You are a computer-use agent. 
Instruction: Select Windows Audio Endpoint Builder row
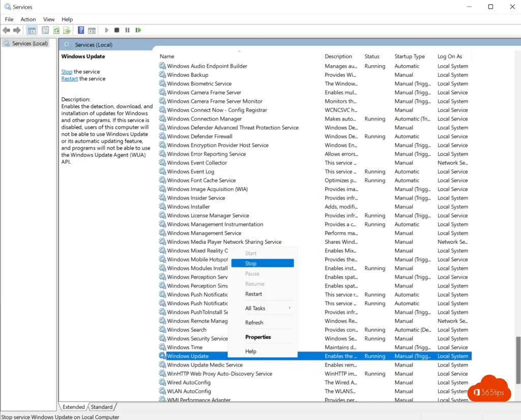[314, 66]
